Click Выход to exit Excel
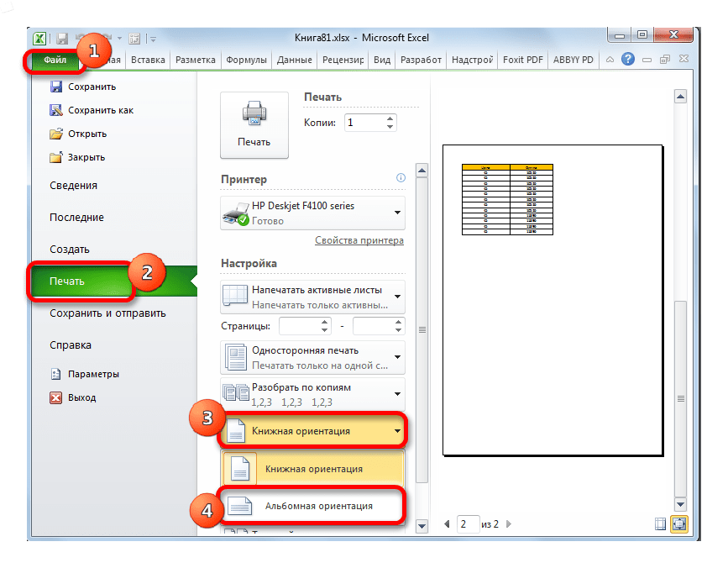Viewport: 728px width, 568px height. pyautogui.click(x=81, y=397)
